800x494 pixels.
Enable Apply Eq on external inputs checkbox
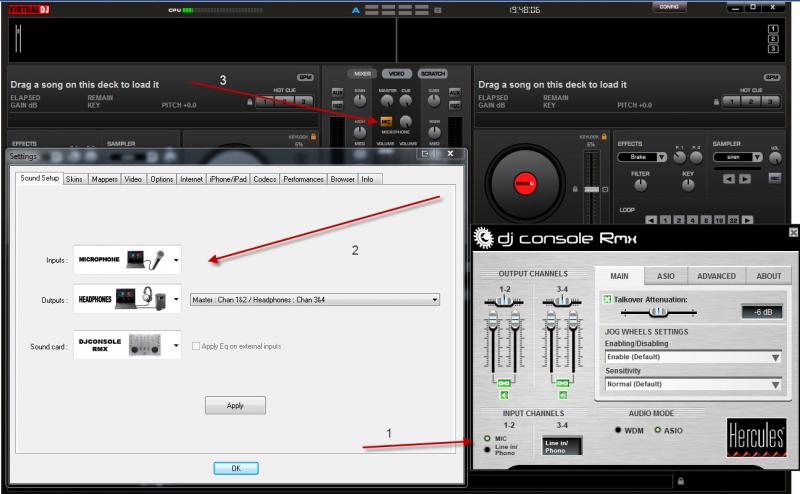[195, 346]
